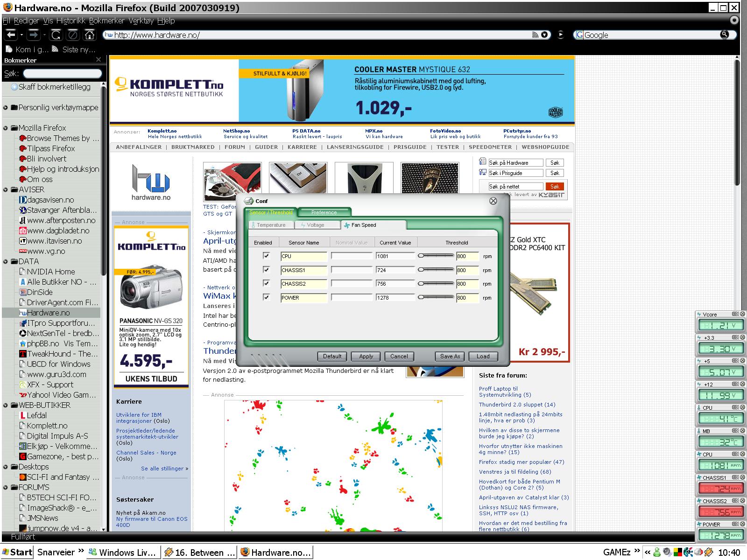
Task: Collapse the WEB-BUTIKKER bookmark folder
Action: (6, 405)
